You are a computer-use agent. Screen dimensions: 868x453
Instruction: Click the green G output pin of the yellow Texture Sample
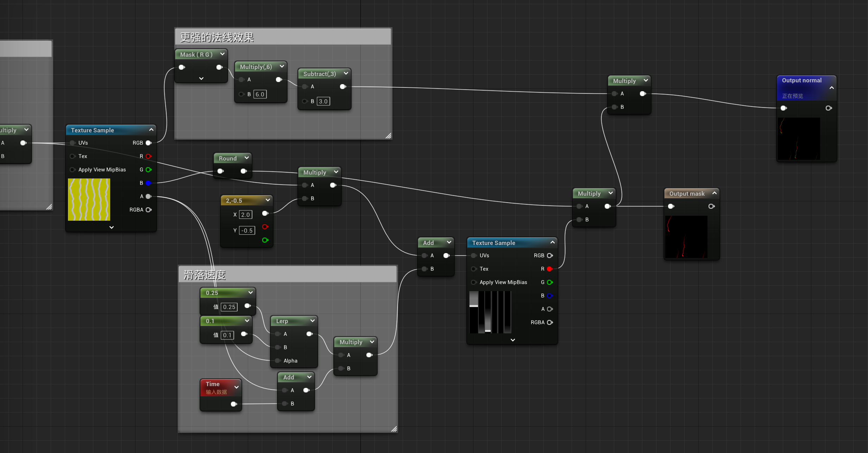(x=148, y=170)
